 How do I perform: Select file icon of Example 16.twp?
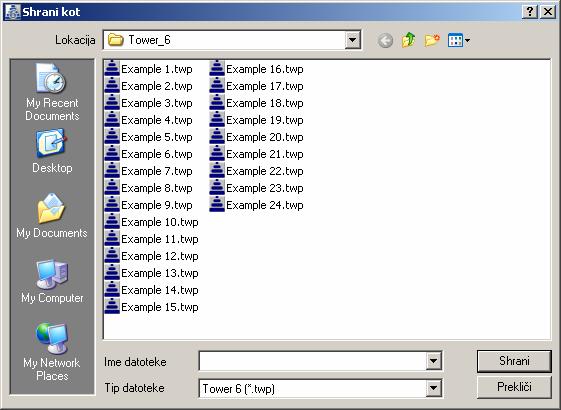217,68
